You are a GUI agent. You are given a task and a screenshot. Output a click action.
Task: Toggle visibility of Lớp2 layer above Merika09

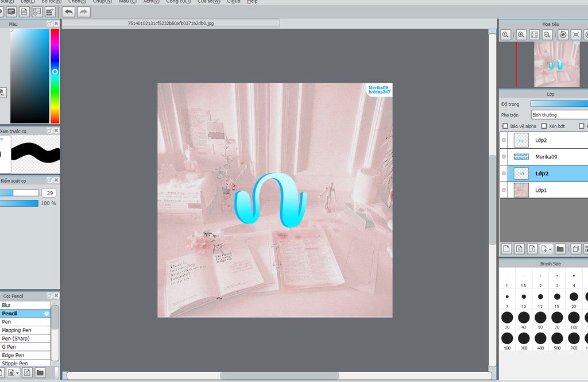point(504,140)
